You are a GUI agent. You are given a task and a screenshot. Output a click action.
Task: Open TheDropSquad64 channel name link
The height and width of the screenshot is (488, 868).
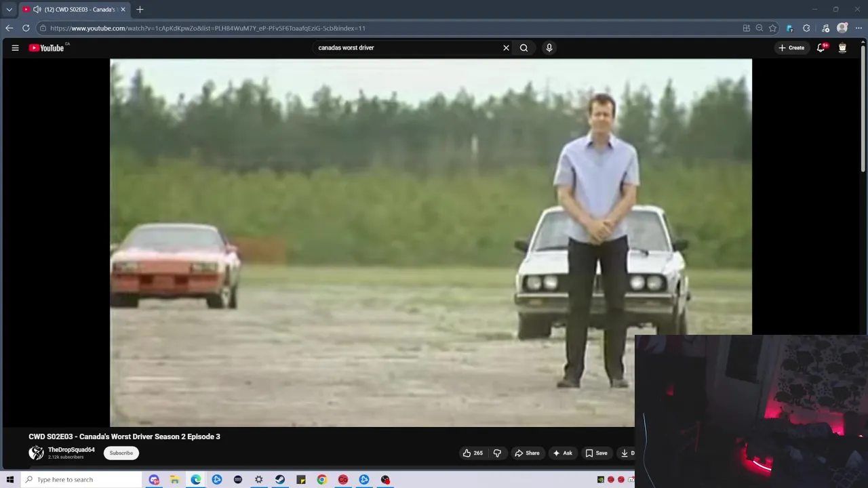coord(71,449)
